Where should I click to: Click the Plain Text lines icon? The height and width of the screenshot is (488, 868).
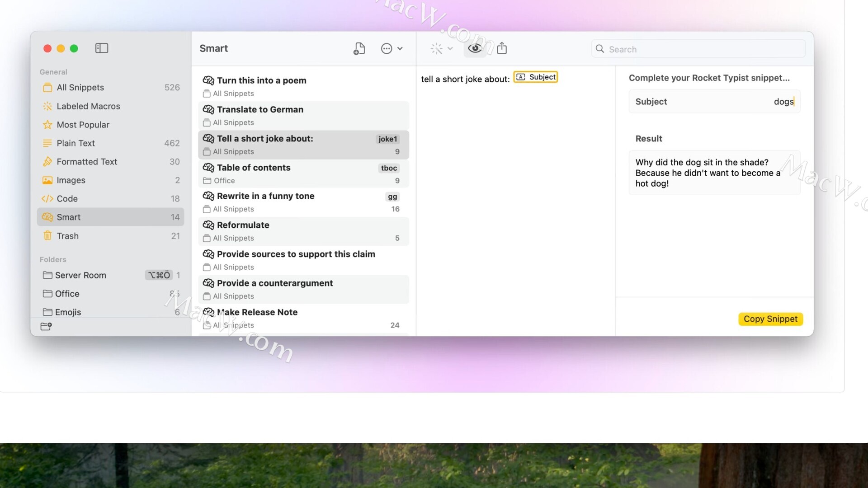tap(47, 143)
